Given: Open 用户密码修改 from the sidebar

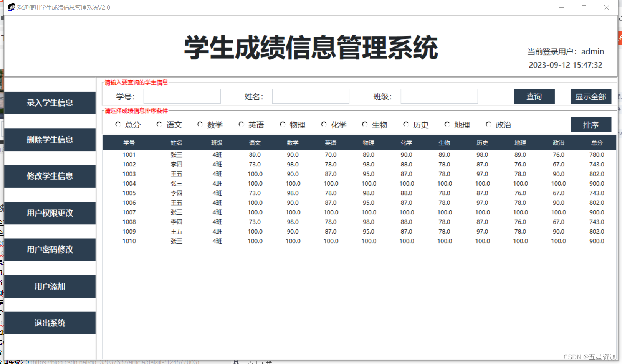Looking at the screenshot, I should click(50, 250).
